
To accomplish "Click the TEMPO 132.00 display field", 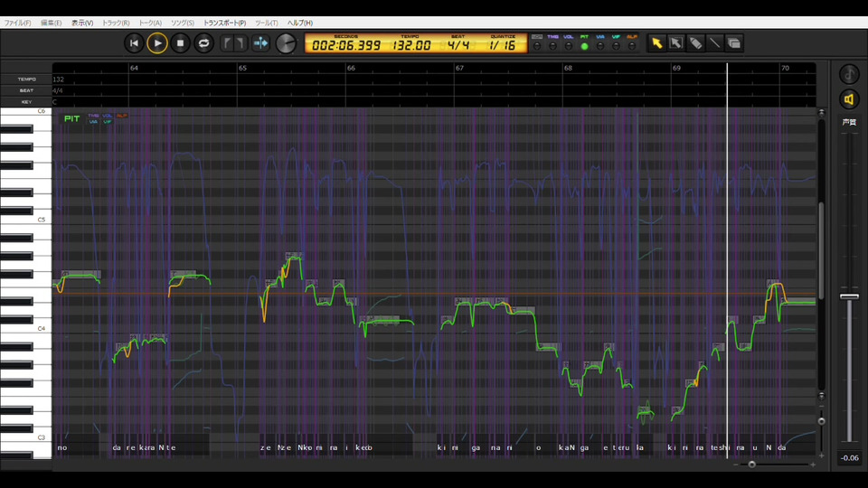I will pyautogui.click(x=410, y=45).
